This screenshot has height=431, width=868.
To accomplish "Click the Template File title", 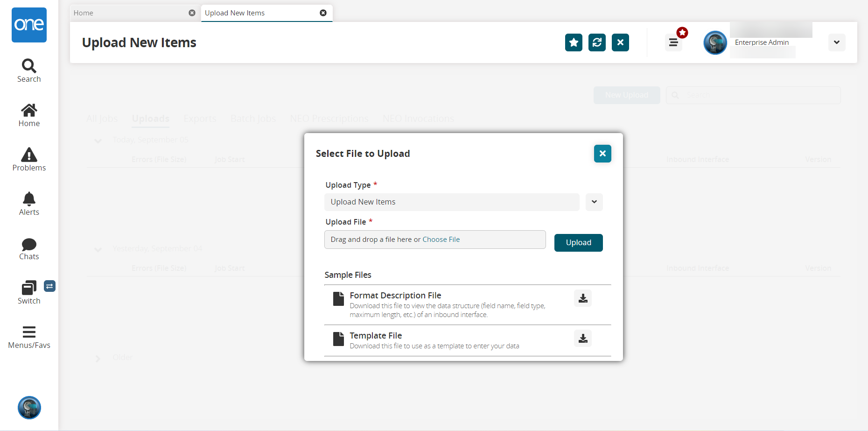I will coord(376,336).
